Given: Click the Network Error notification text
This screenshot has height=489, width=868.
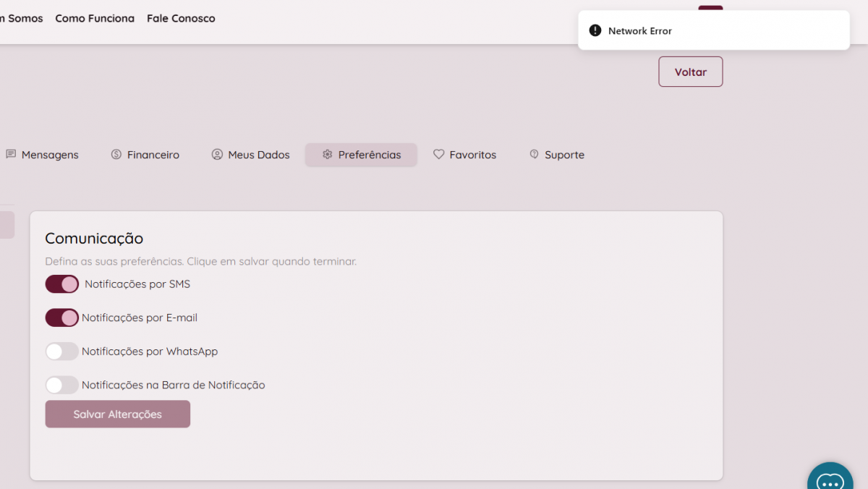Looking at the screenshot, I should (639, 31).
